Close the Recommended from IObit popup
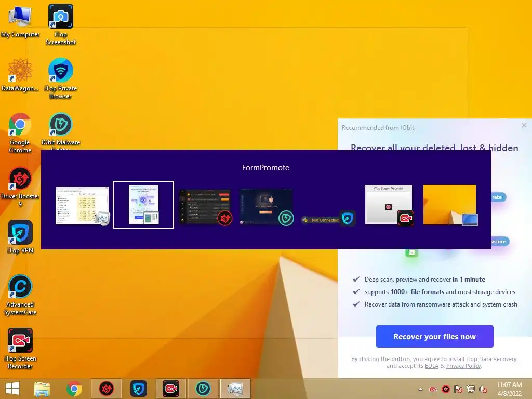532x399 pixels. pyautogui.click(x=524, y=125)
